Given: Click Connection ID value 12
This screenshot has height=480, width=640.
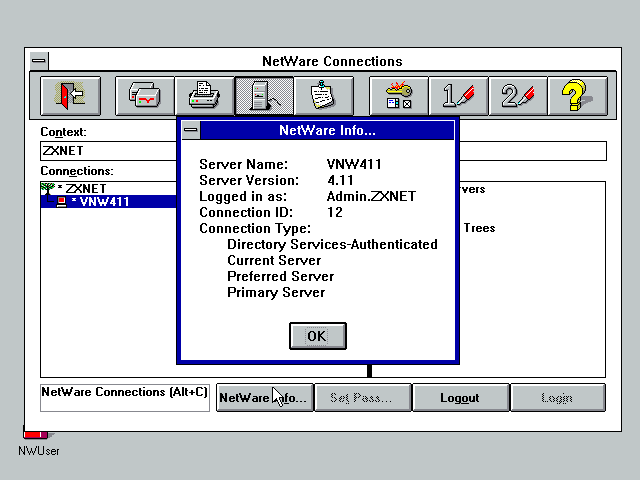Looking at the screenshot, I should pyautogui.click(x=335, y=212).
